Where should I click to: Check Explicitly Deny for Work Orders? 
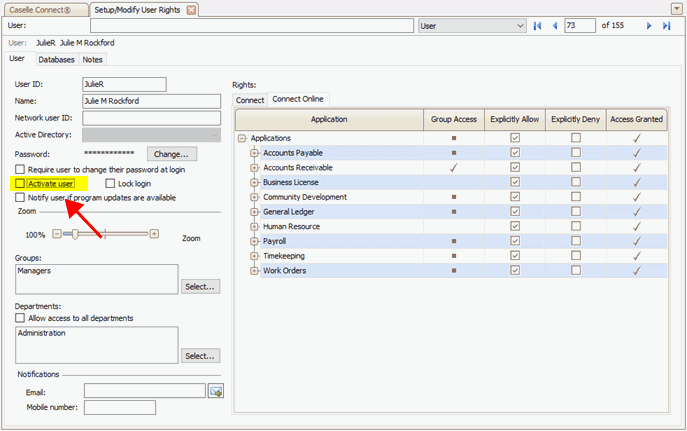point(576,270)
